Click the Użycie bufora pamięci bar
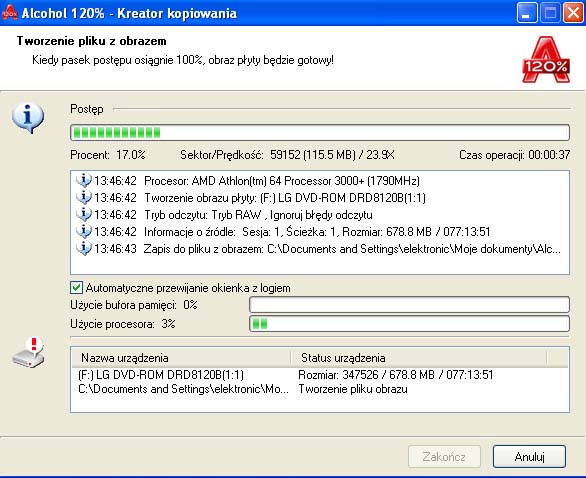 click(x=409, y=305)
